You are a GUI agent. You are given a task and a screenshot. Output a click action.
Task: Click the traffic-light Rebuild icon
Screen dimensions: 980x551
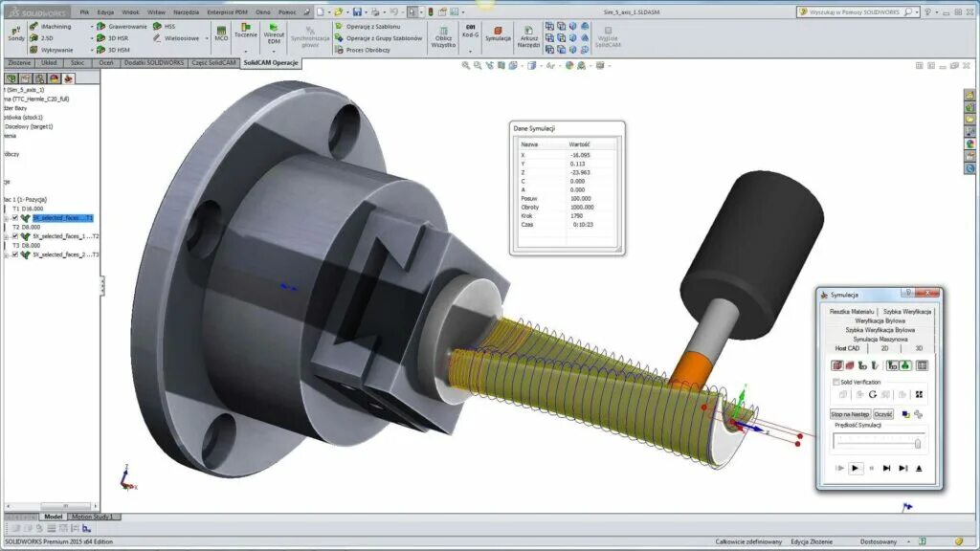(431, 11)
